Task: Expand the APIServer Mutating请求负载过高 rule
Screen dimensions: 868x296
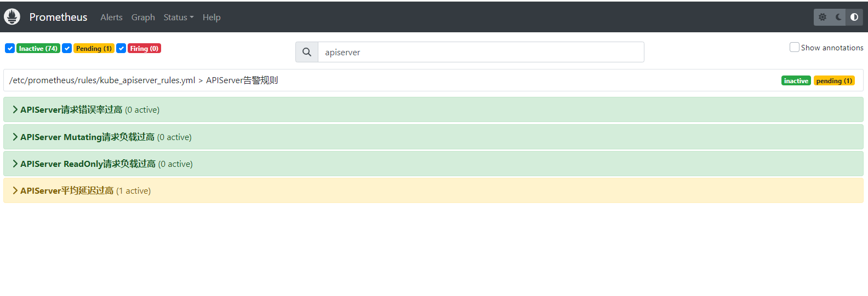Action: (x=87, y=137)
